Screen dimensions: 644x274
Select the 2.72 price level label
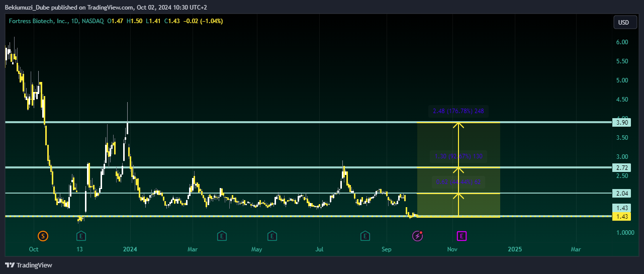click(623, 167)
